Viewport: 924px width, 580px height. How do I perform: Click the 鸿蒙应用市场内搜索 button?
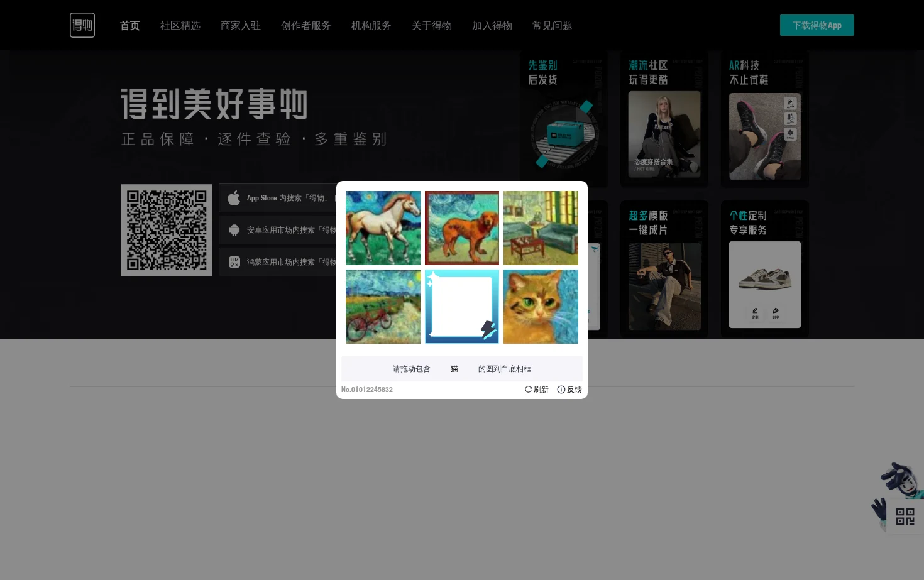tap(278, 262)
